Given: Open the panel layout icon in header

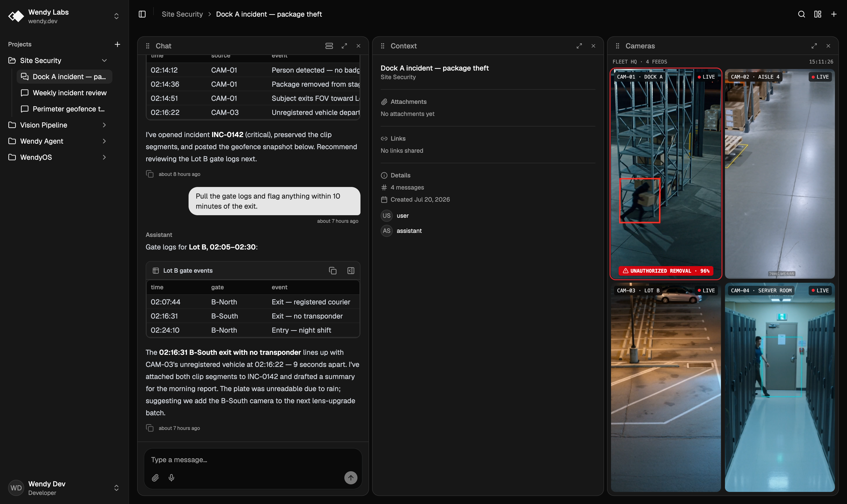Looking at the screenshot, I should (x=818, y=14).
